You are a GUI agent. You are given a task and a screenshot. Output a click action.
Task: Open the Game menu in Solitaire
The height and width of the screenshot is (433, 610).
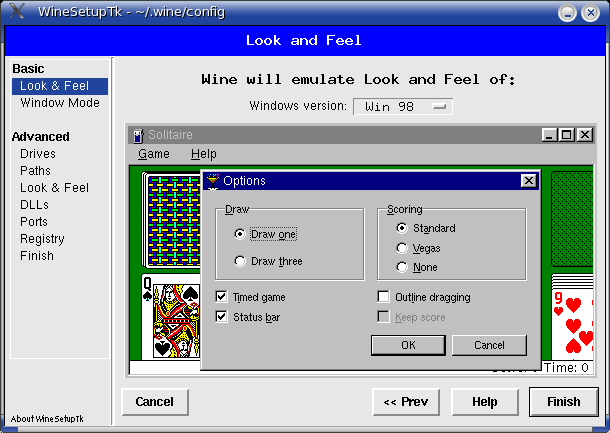(154, 154)
